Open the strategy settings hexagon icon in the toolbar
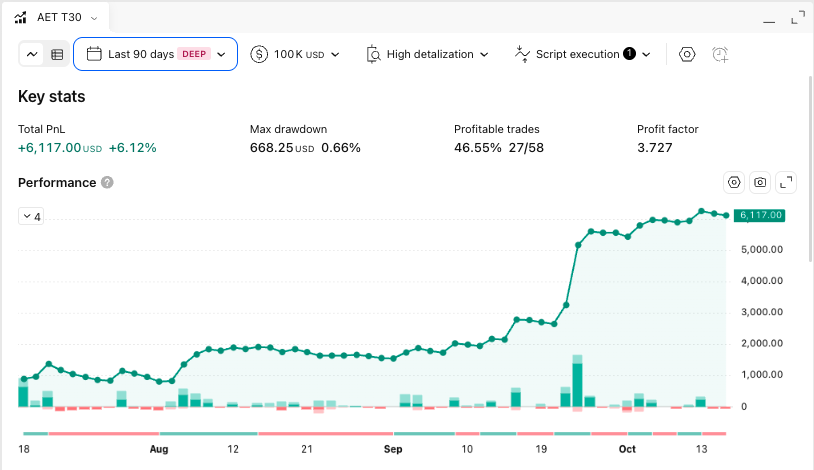This screenshot has height=470, width=814. tap(687, 54)
